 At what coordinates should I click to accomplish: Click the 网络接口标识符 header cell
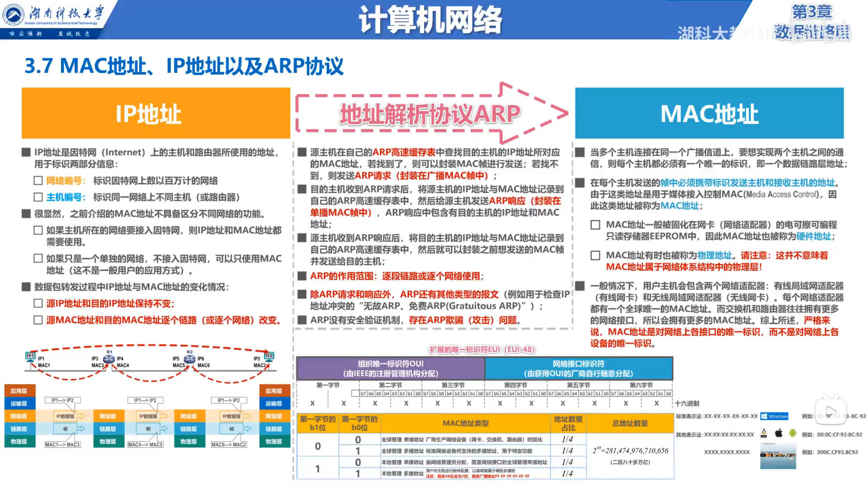tap(578, 368)
